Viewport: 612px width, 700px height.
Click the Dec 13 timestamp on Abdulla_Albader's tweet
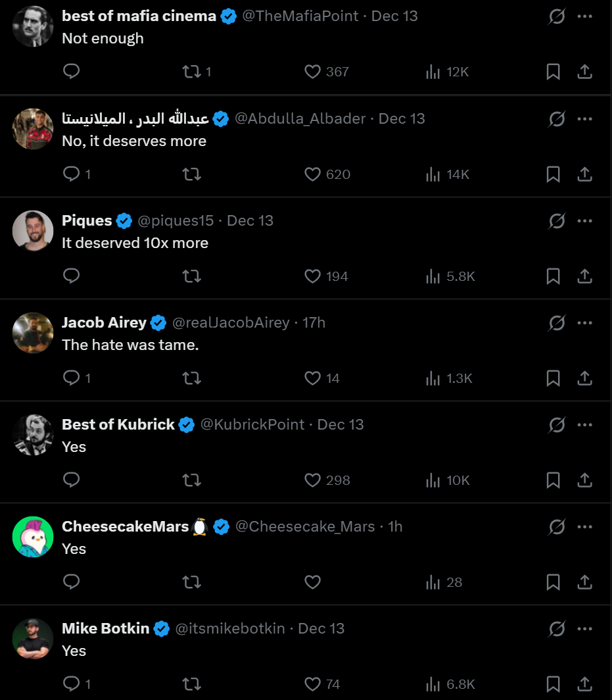pos(402,118)
